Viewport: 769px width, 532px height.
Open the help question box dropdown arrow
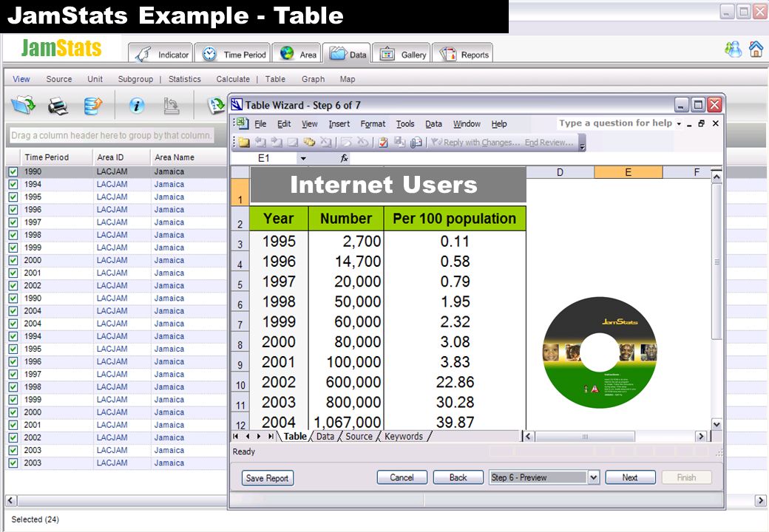click(679, 124)
